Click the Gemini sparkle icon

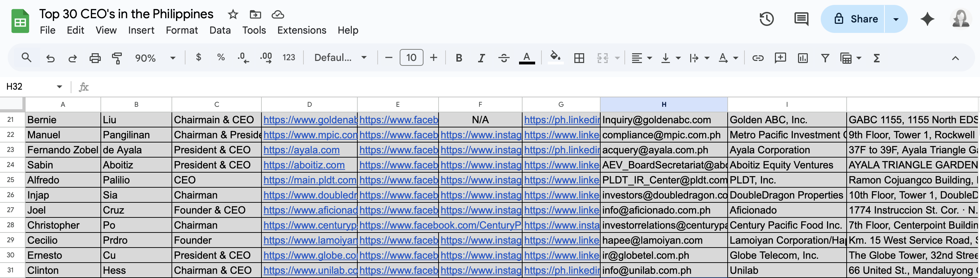pyautogui.click(x=927, y=19)
